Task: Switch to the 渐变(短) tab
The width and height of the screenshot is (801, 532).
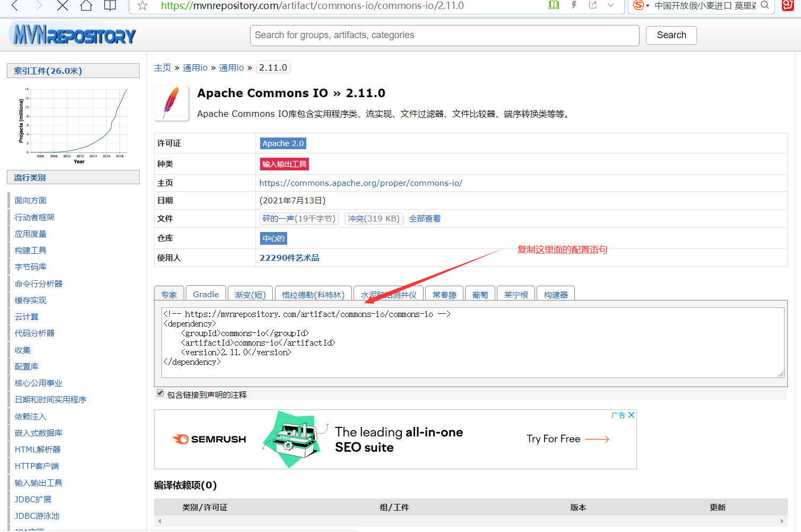Action: [x=250, y=295]
